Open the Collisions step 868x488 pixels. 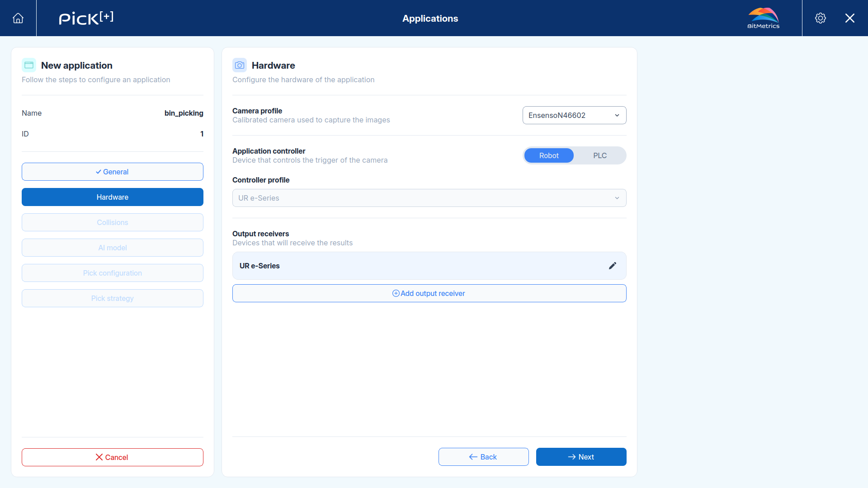(113, 222)
